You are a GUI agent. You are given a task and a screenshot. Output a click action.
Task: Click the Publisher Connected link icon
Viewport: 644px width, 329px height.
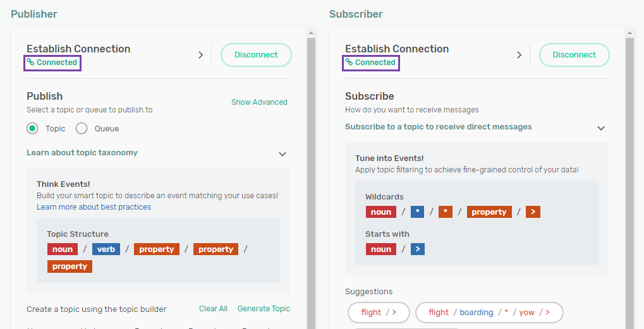pyautogui.click(x=30, y=63)
